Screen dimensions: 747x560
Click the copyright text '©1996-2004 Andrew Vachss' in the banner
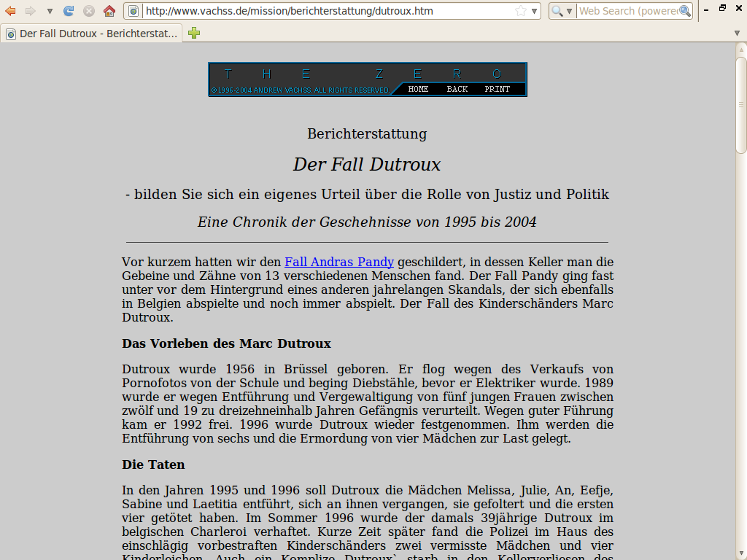[300, 90]
